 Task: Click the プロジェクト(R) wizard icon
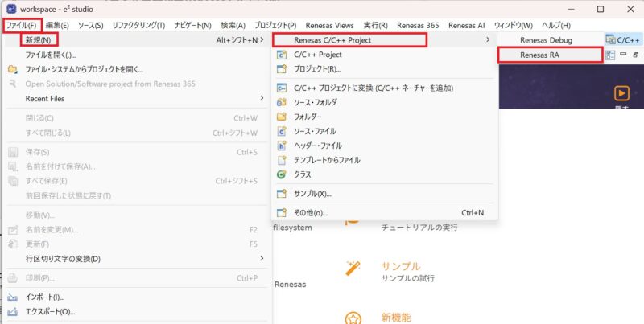coord(282,69)
